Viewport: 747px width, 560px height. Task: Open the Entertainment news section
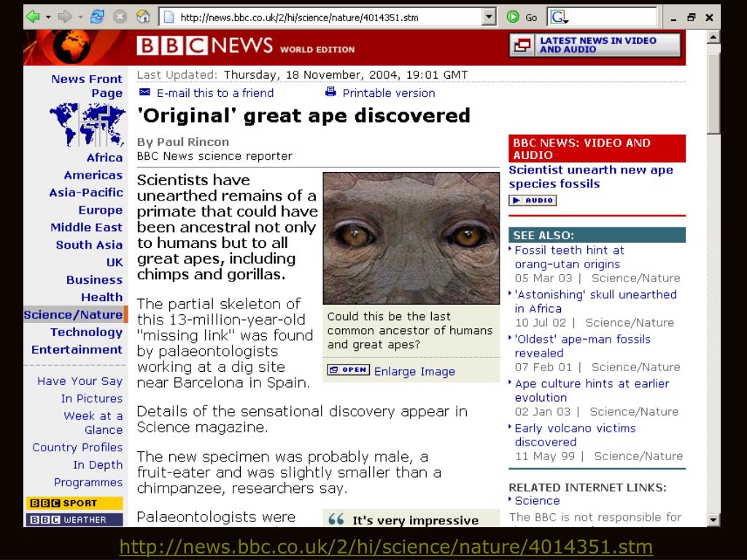(x=77, y=349)
